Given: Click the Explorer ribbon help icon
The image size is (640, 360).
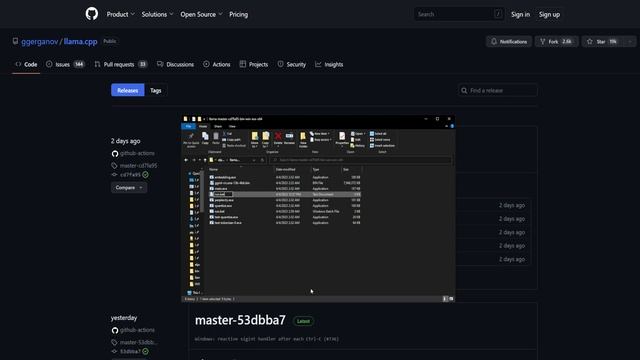Looking at the screenshot, I should pyautogui.click(x=452, y=126).
